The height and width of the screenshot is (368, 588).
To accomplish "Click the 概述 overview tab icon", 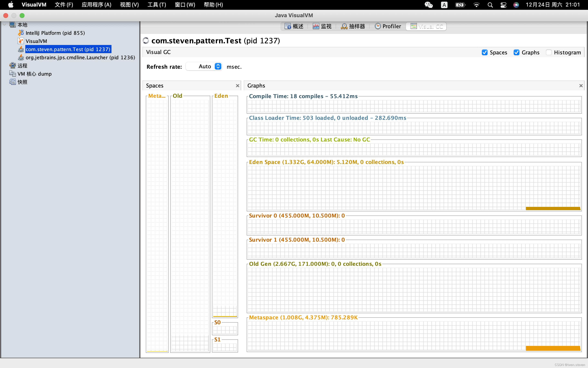I will pyautogui.click(x=288, y=26).
